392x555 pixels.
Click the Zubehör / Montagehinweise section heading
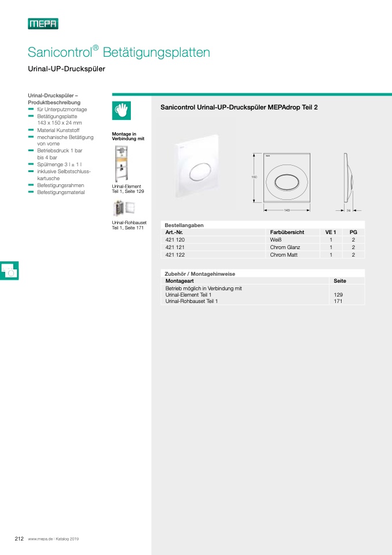(x=200, y=273)
